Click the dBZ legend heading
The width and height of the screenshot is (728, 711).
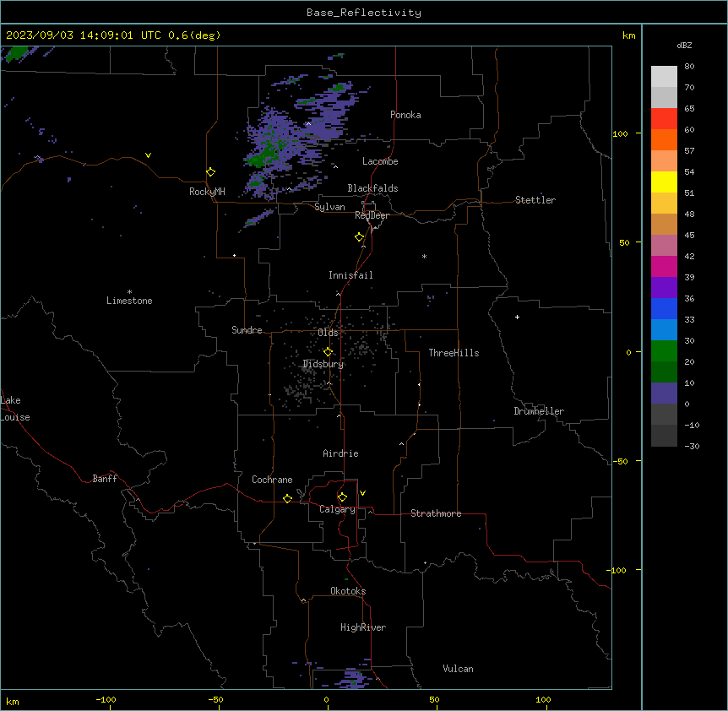pyautogui.click(x=684, y=46)
